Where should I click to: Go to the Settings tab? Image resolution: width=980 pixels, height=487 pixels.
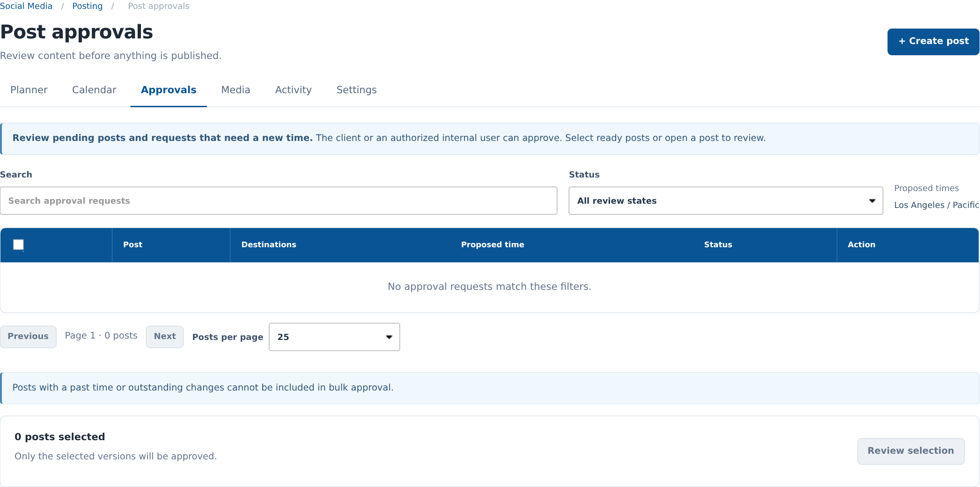coord(356,90)
